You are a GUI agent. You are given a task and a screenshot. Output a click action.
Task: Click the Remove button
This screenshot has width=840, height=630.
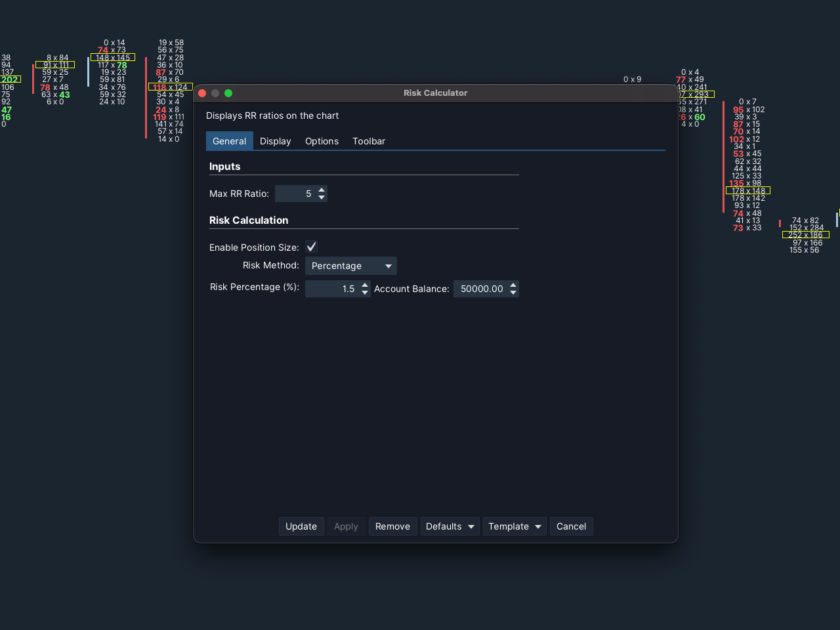[x=392, y=526]
